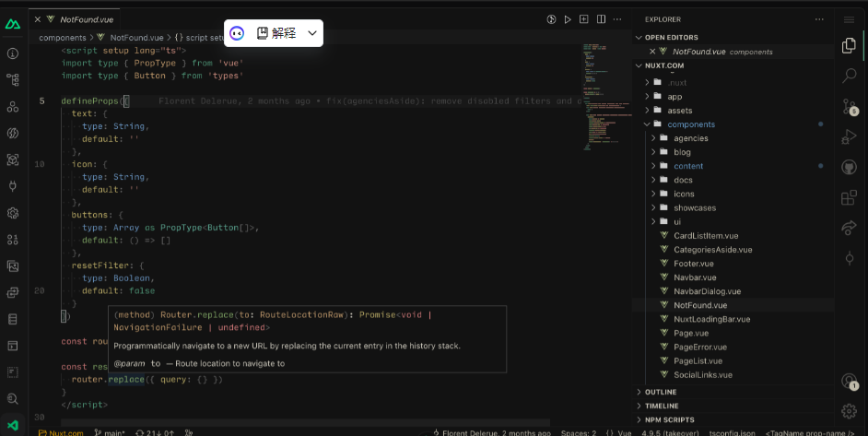Image resolution: width=868 pixels, height=436 pixels.
Task: Click the split editor icon
Action: [x=601, y=19]
